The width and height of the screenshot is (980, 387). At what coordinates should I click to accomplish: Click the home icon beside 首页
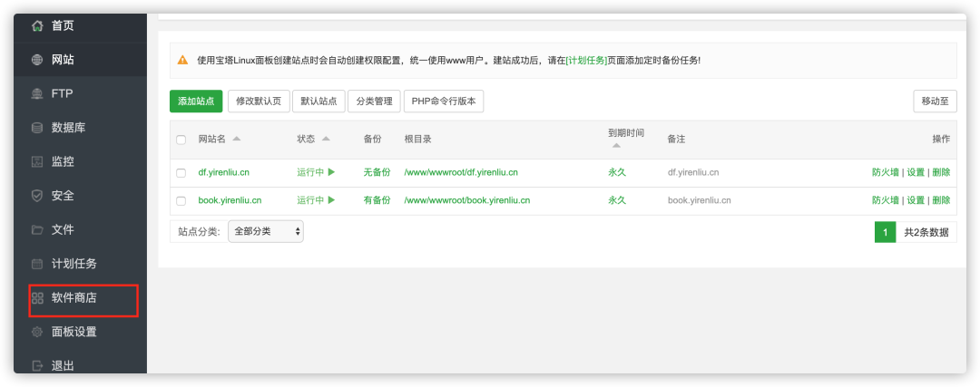click(x=37, y=26)
